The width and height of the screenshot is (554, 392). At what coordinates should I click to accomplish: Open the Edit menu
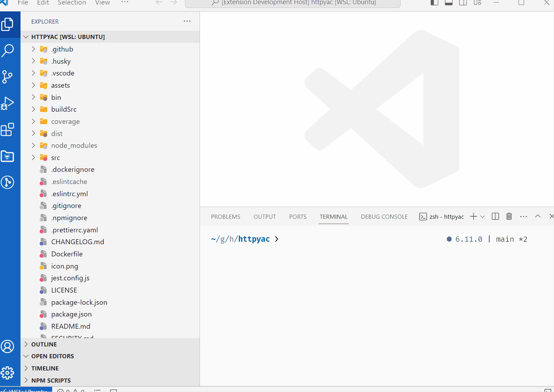(43, 2)
